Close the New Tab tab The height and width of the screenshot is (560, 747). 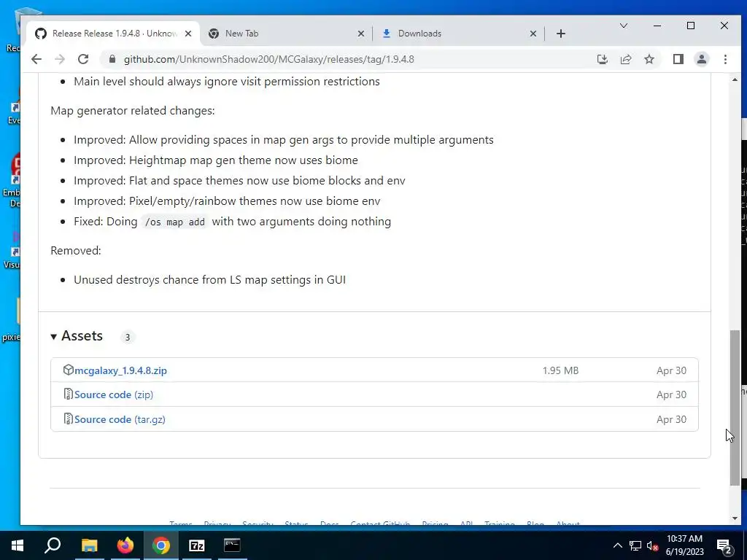[360, 34]
